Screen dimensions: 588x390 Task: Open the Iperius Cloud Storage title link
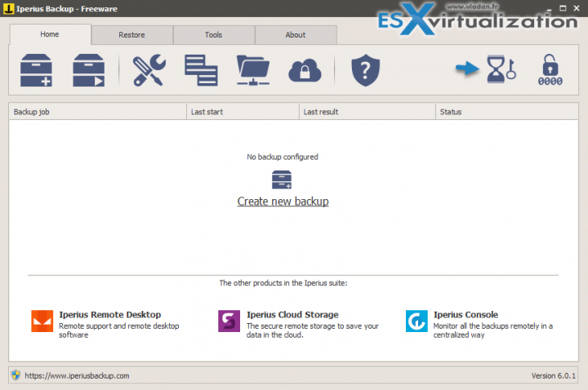point(292,315)
